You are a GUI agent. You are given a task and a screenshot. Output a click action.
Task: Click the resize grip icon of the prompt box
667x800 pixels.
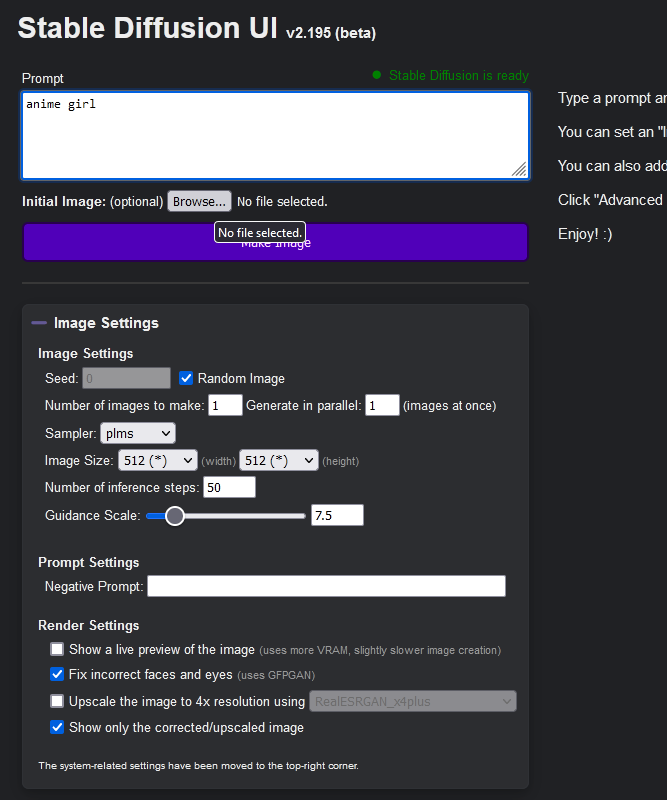click(519, 169)
